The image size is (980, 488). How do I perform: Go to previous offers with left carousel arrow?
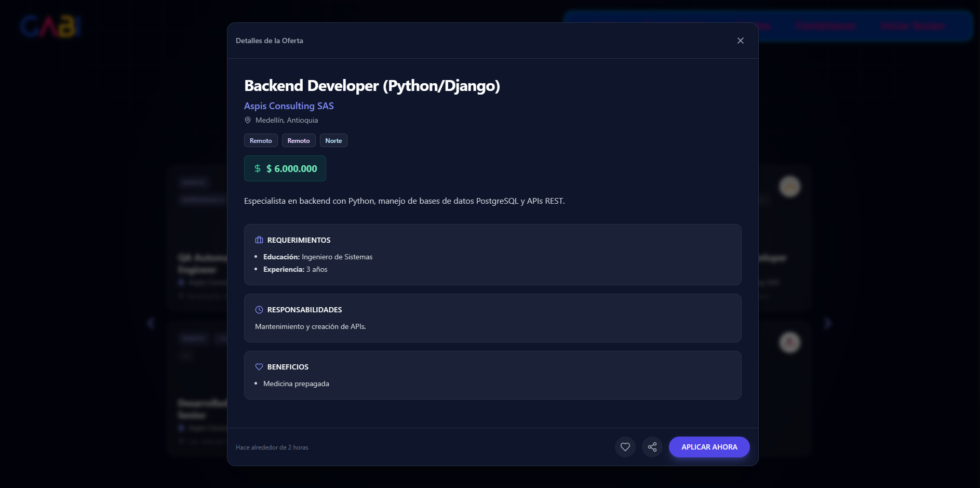[151, 323]
